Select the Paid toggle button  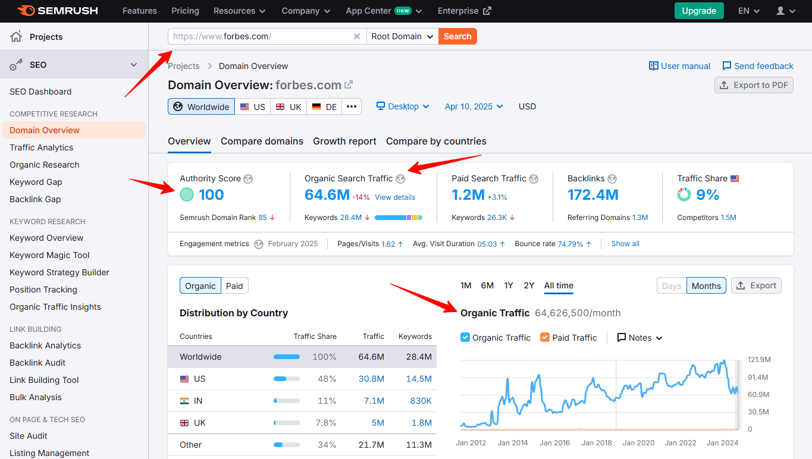[x=235, y=286]
